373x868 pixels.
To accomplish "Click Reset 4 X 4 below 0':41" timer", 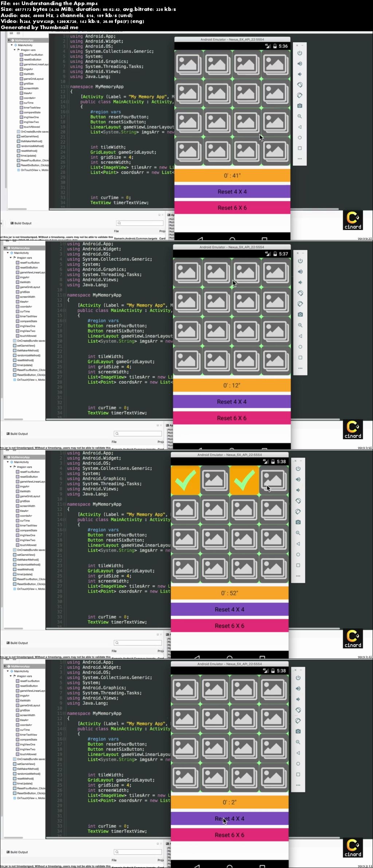I will (x=232, y=192).
